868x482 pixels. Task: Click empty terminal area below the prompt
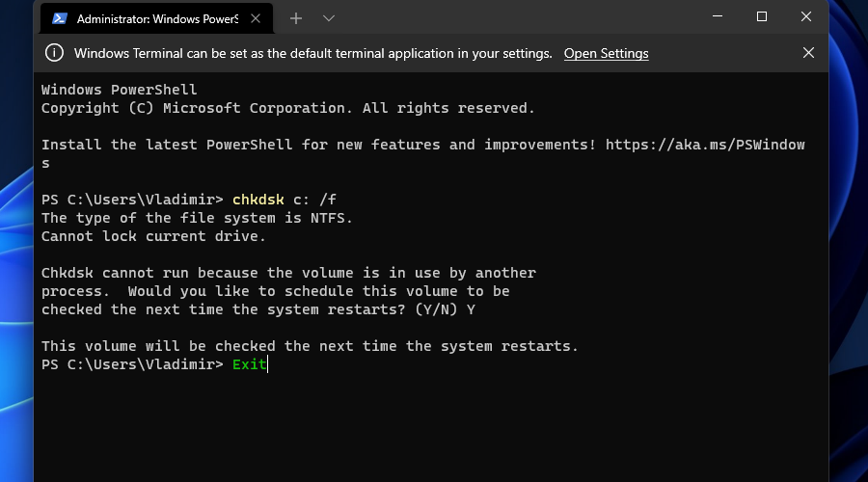point(431,426)
